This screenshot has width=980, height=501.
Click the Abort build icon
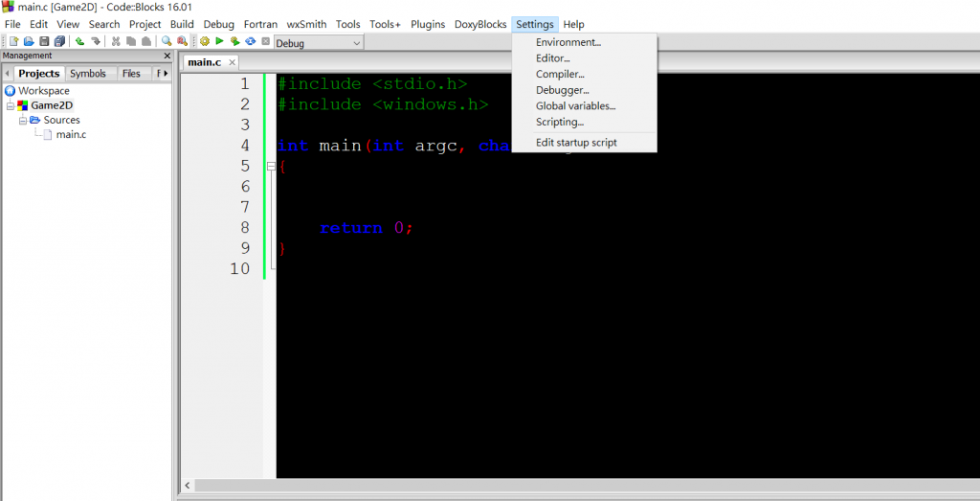pos(266,41)
